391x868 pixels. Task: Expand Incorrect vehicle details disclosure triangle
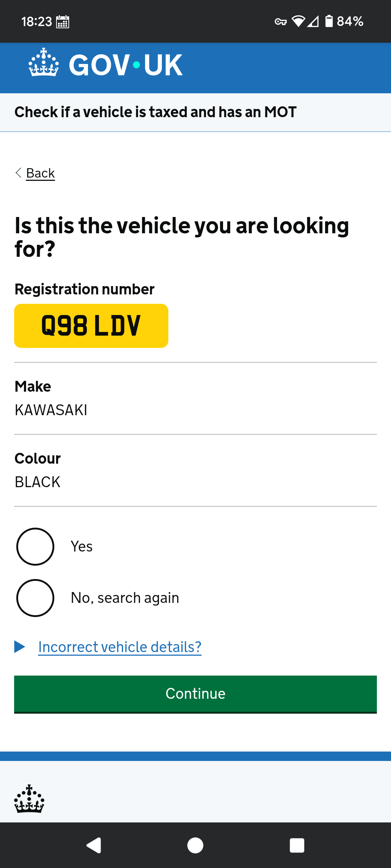20,647
